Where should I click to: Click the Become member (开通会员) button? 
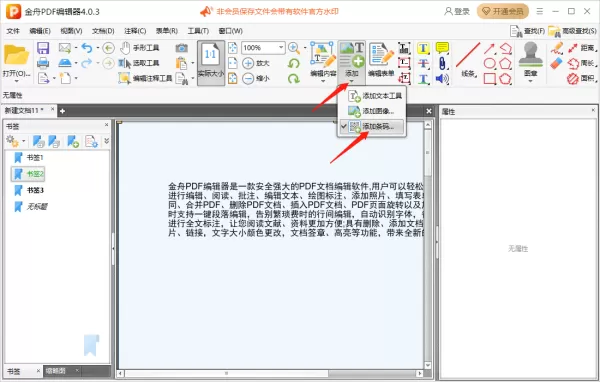pyautogui.click(x=503, y=11)
